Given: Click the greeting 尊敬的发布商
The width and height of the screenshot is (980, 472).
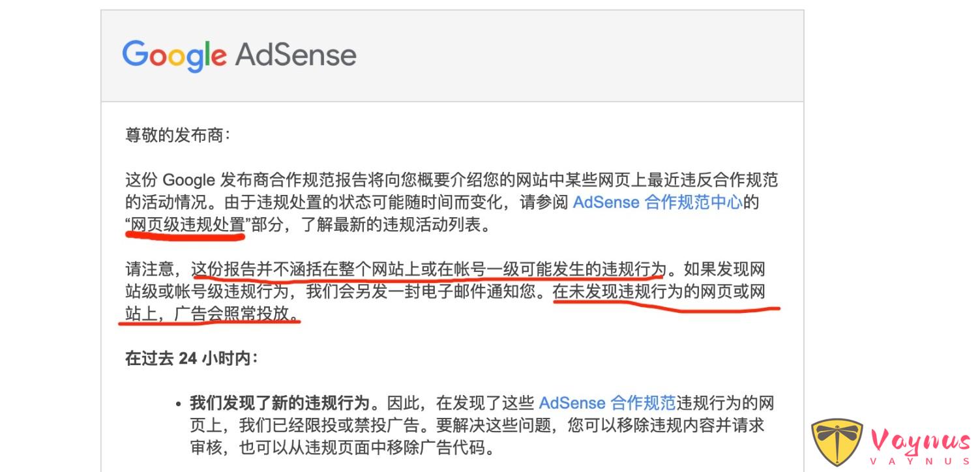Looking at the screenshot, I should [x=177, y=136].
